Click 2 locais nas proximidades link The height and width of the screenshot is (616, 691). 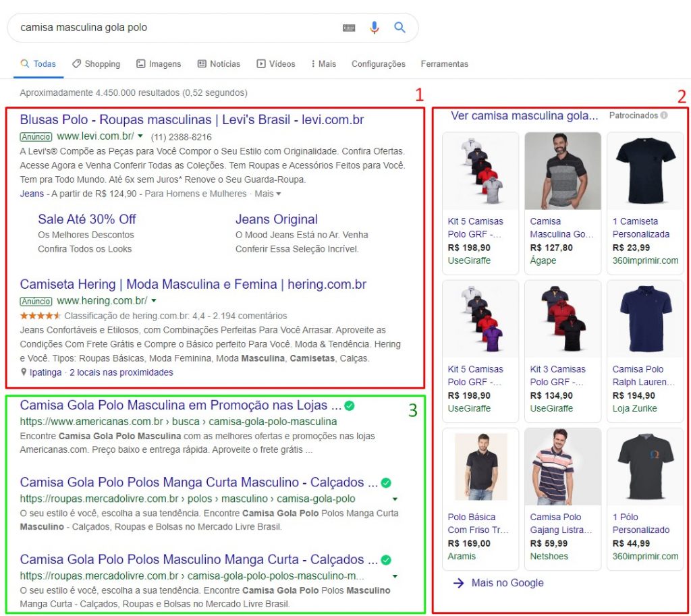(x=121, y=372)
